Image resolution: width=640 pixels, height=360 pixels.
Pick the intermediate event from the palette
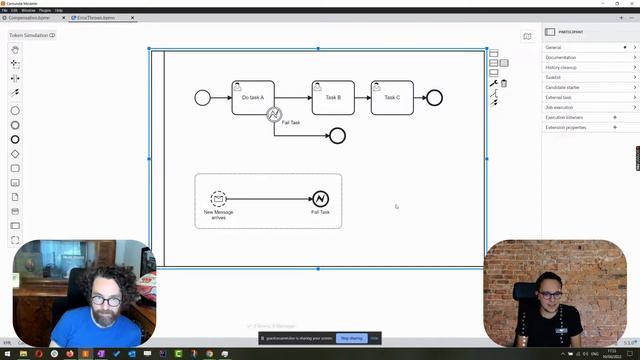15,125
